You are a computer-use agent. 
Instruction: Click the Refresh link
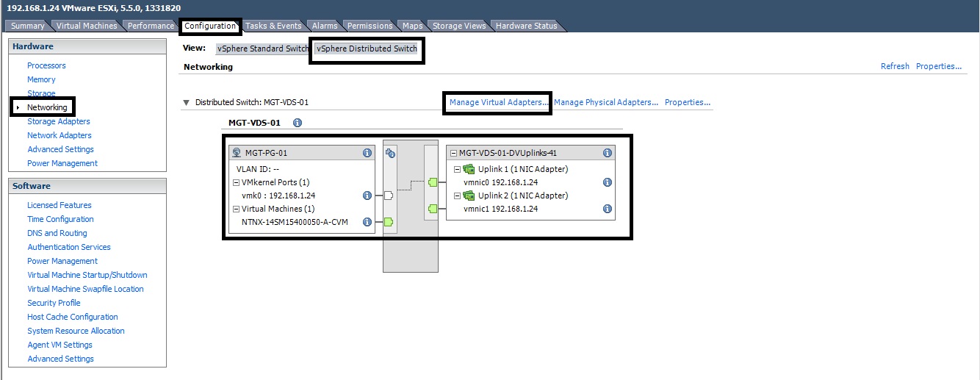coord(895,66)
